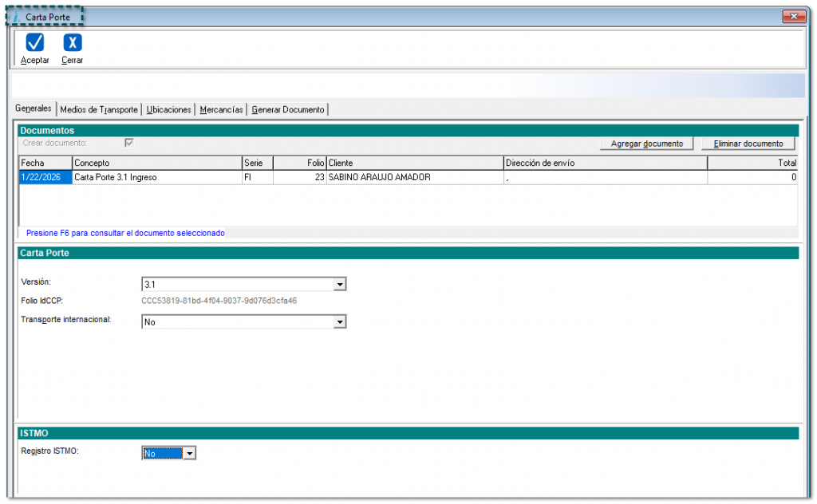Click the Carta Porte title bar icon
This screenshot has height=504, width=817.
point(17,17)
